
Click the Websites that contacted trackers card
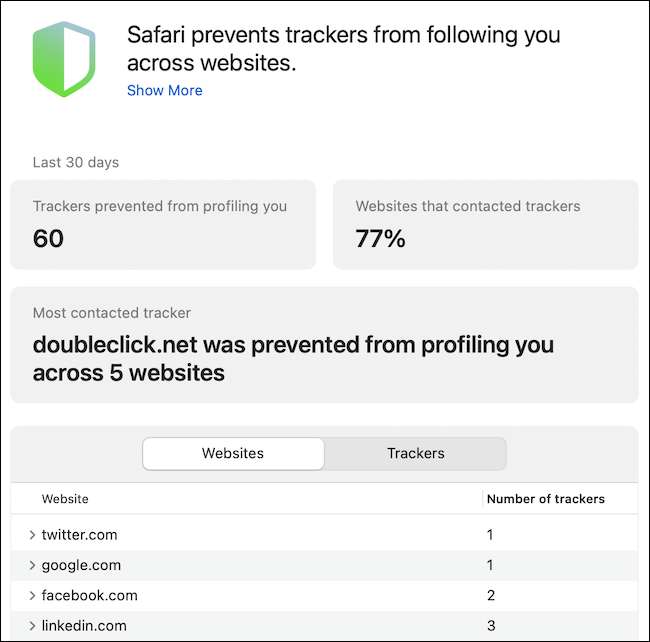pyautogui.click(x=485, y=224)
